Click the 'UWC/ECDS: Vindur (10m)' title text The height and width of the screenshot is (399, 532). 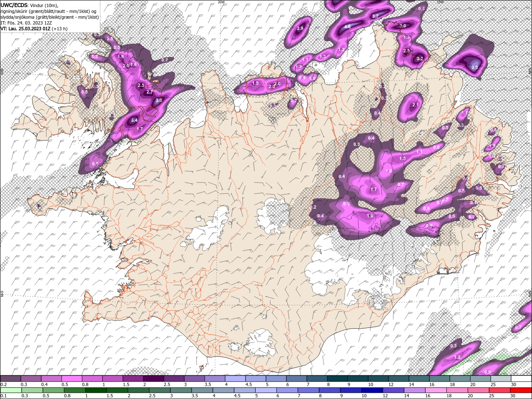tap(30, 5)
